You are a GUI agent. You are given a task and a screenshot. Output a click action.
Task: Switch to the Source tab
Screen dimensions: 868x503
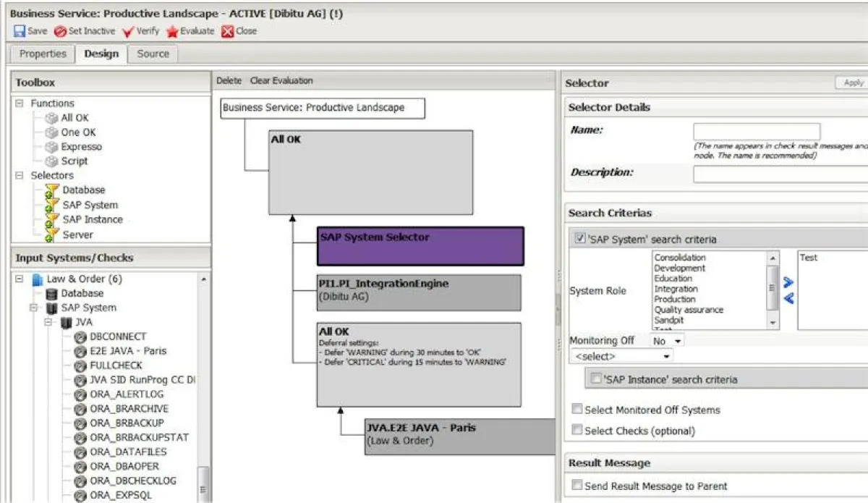click(x=153, y=54)
